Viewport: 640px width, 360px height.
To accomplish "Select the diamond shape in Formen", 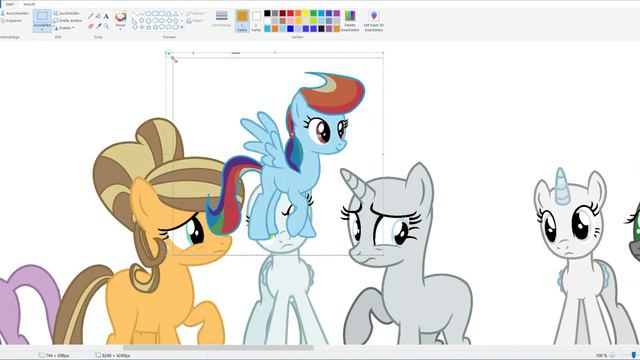I will [141, 20].
